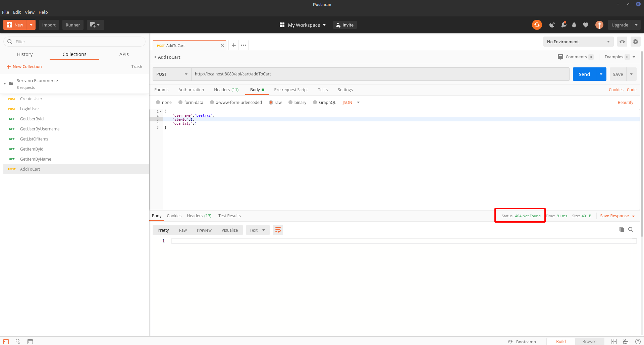The image size is (644, 345).
Task: Open the No Environment dropdown
Action: (x=578, y=42)
